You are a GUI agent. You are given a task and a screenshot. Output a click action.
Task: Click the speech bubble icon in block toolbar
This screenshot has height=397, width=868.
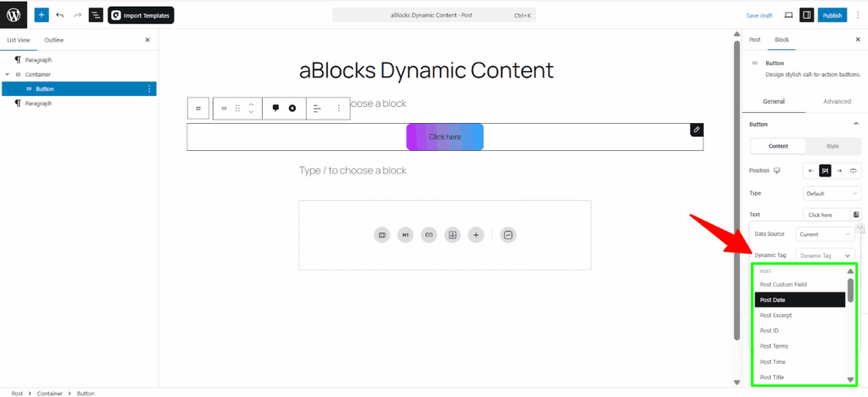[x=275, y=108]
